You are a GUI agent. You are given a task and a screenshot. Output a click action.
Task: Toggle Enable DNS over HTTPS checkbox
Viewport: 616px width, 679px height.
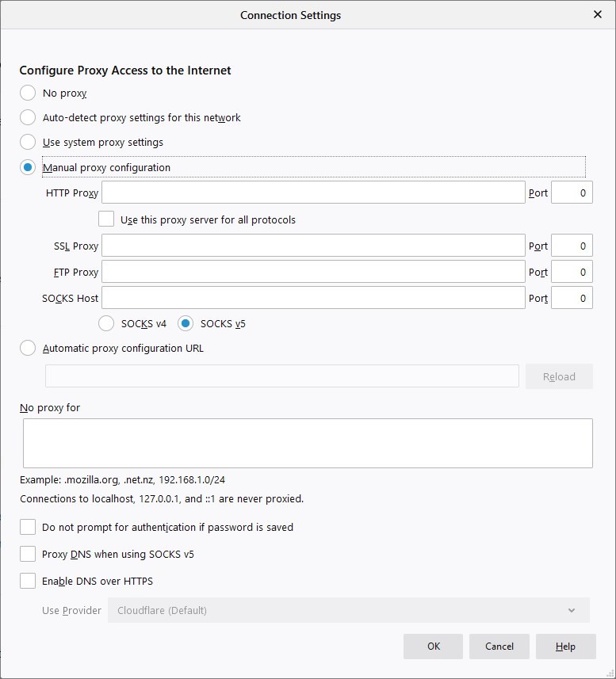click(28, 581)
